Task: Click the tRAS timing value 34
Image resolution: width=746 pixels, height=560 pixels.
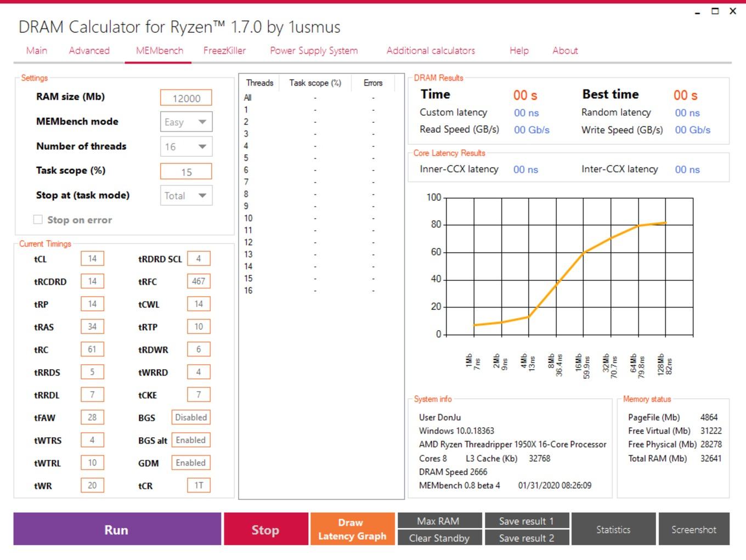Action: (92, 326)
